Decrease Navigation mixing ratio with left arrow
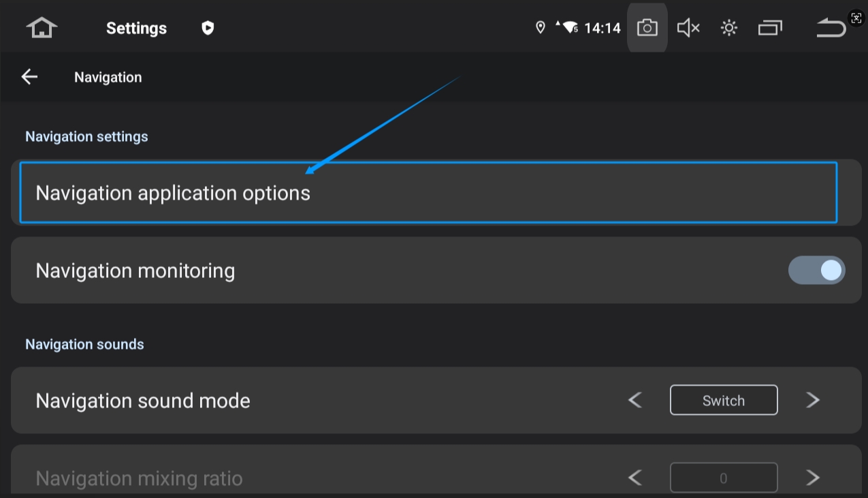This screenshot has height=498, width=868. (x=635, y=478)
